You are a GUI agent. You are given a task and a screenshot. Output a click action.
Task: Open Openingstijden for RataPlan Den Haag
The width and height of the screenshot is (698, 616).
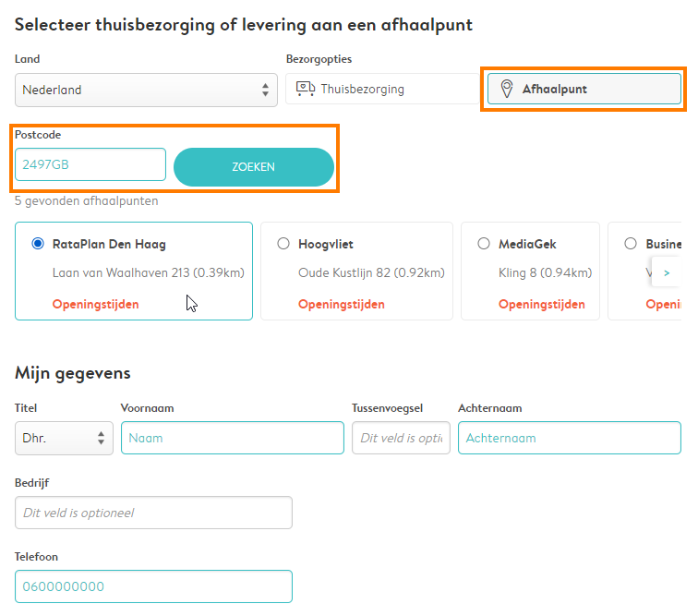tap(96, 304)
